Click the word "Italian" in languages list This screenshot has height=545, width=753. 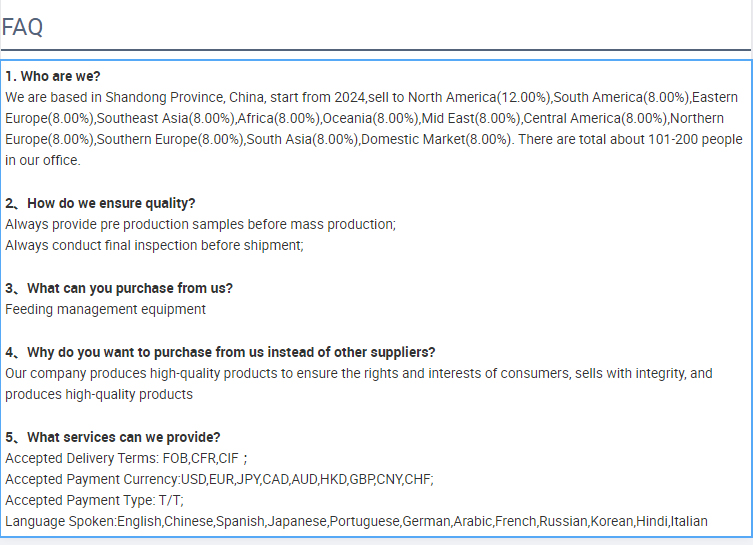689,521
